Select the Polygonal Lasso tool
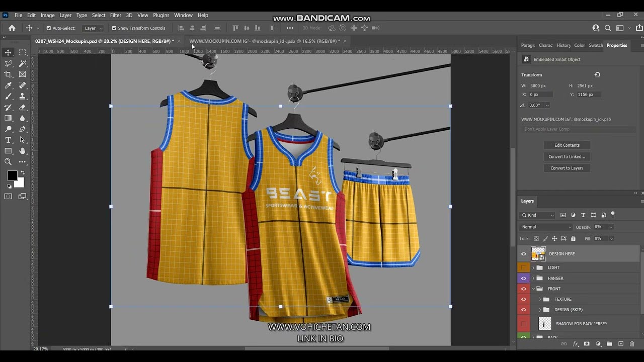The width and height of the screenshot is (644, 362). (x=8, y=63)
